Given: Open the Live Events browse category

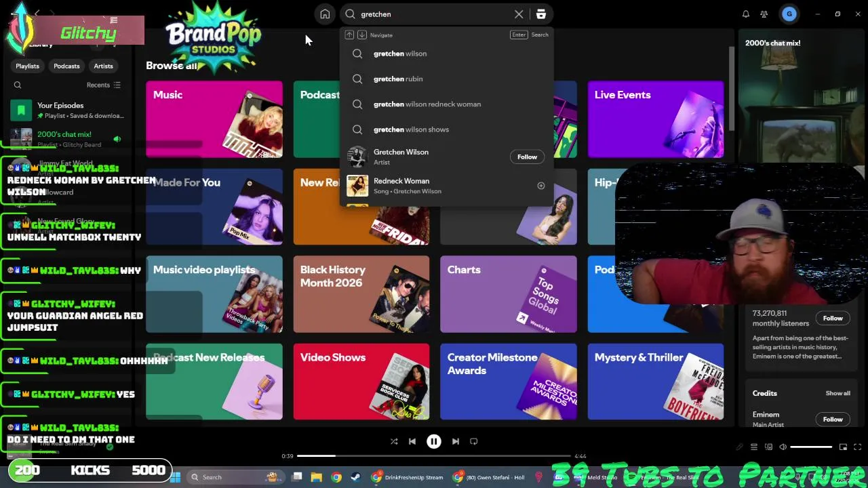Looking at the screenshot, I should pyautogui.click(x=655, y=119).
